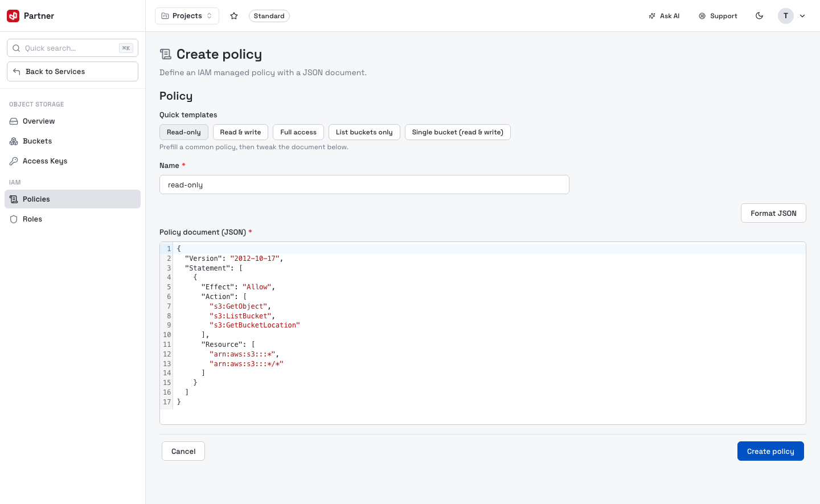This screenshot has width=820, height=504.
Task: Click the policy Name input field
Action: pos(364,185)
